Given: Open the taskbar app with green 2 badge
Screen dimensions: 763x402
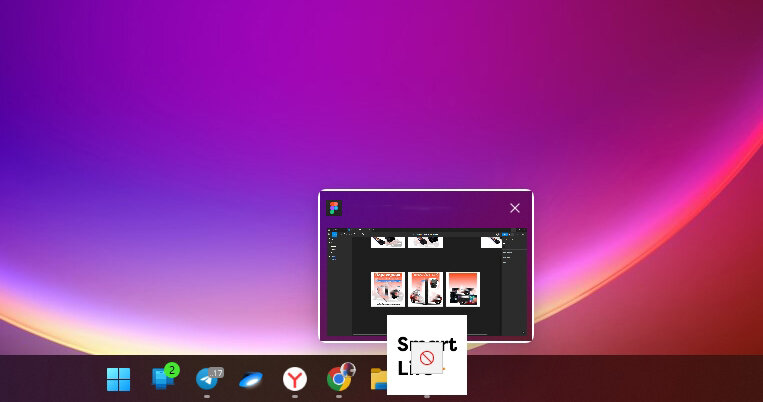Looking at the screenshot, I should (164, 377).
